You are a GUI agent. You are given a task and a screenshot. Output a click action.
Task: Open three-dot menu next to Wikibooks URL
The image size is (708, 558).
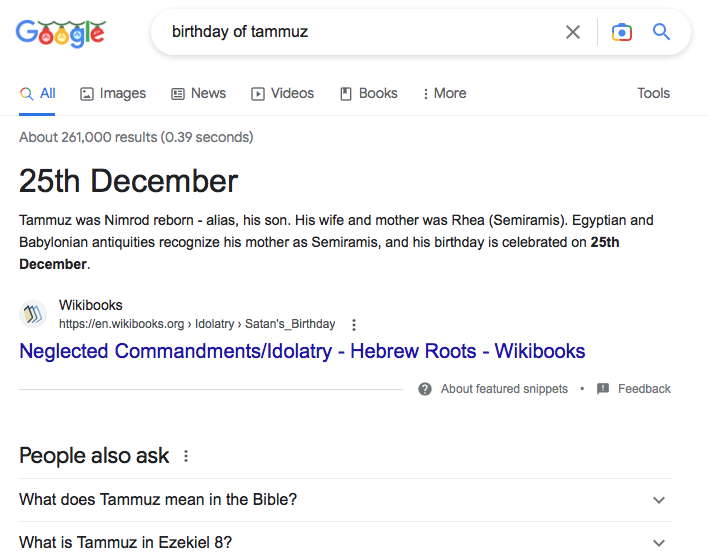(x=354, y=324)
